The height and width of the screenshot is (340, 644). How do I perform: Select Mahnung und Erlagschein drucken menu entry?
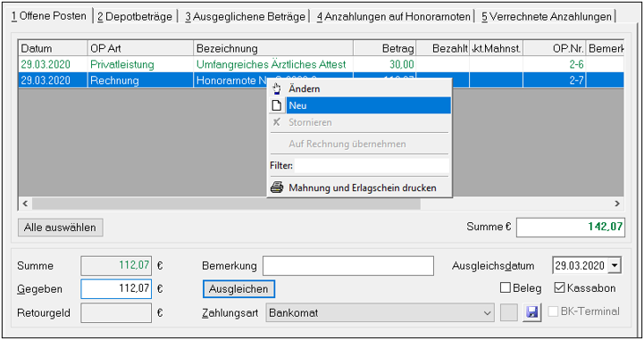(x=360, y=187)
